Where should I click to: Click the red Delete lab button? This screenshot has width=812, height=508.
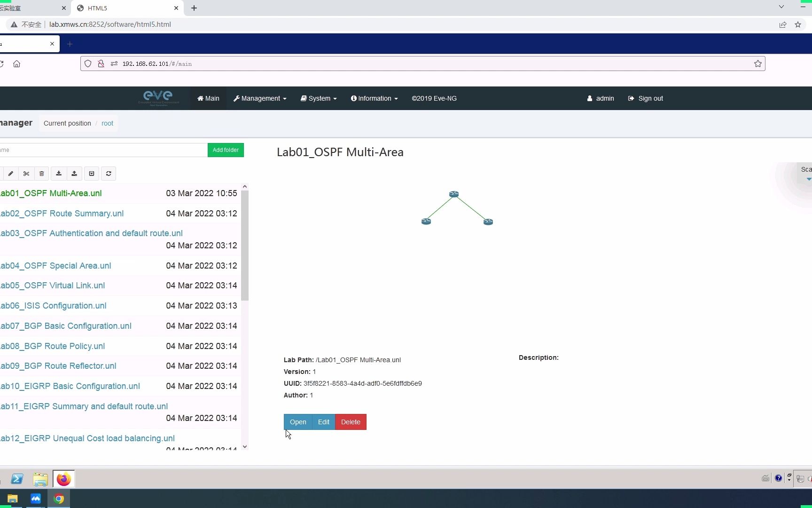(351, 422)
